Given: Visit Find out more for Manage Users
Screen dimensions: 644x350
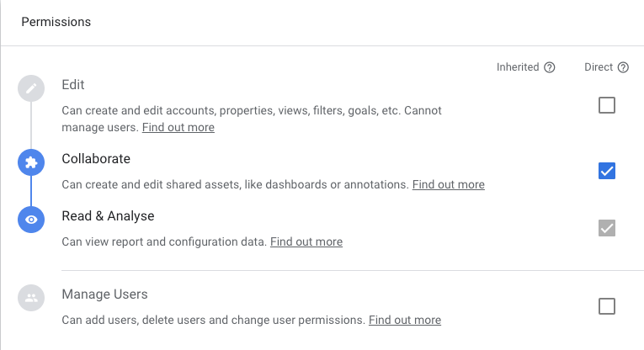Looking at the screenshot, I should [404, 320].
